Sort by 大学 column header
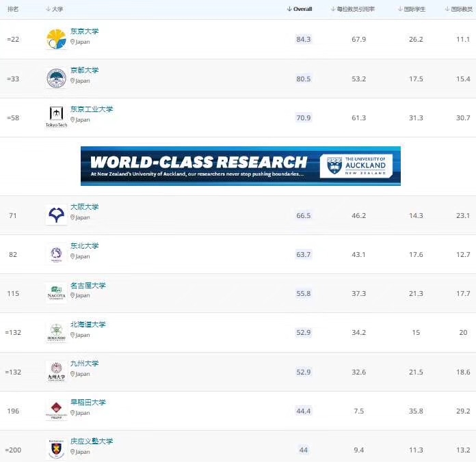This screenshot has width=476, height=462. coord(55,9)
